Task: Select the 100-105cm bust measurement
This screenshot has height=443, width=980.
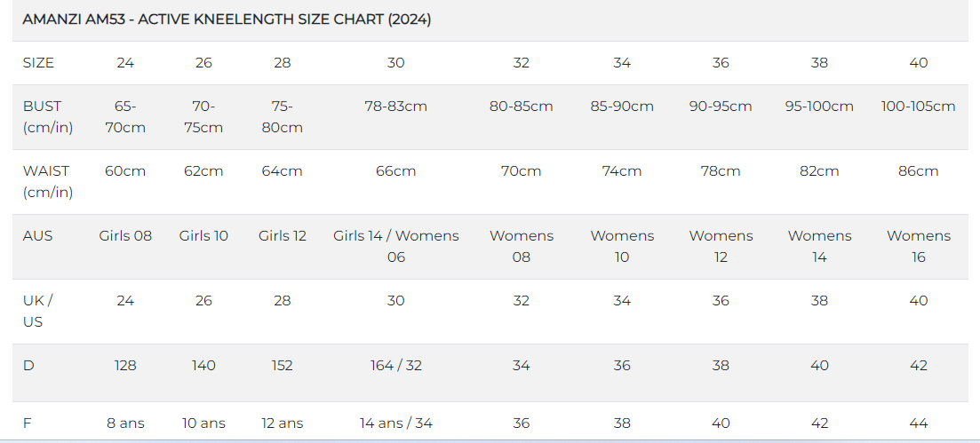Action: (x=918, y=107)
